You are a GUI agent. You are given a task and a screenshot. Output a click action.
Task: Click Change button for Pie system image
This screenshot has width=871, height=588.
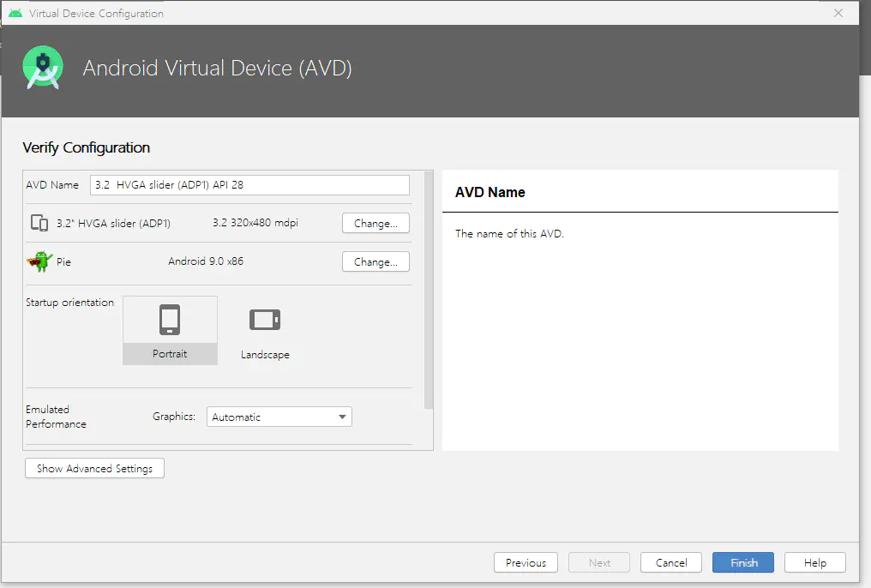tap(375, 262)
